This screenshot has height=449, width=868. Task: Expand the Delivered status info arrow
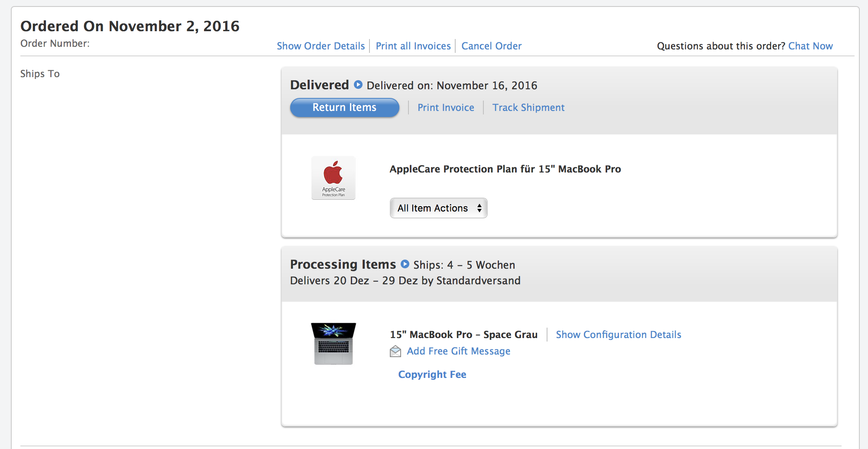coord(358,85)
